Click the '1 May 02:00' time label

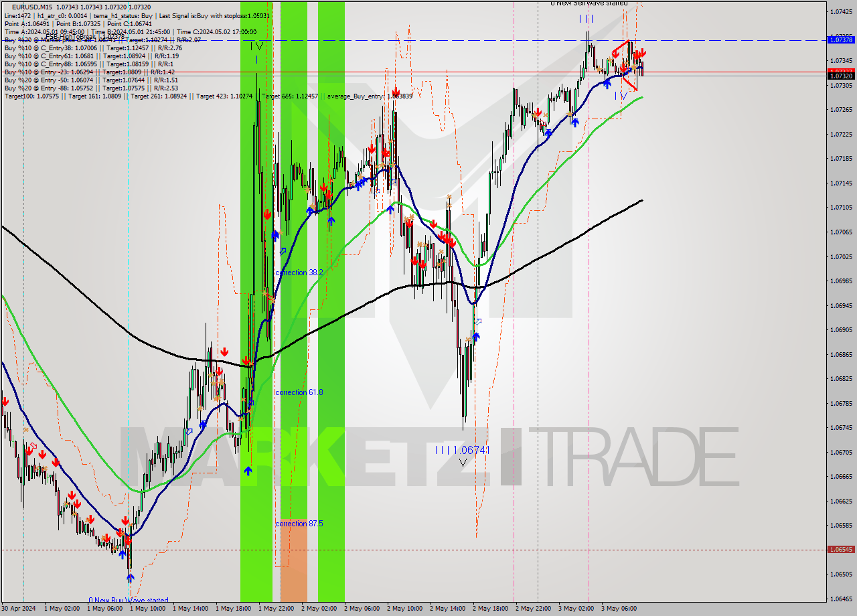[63, 609]
